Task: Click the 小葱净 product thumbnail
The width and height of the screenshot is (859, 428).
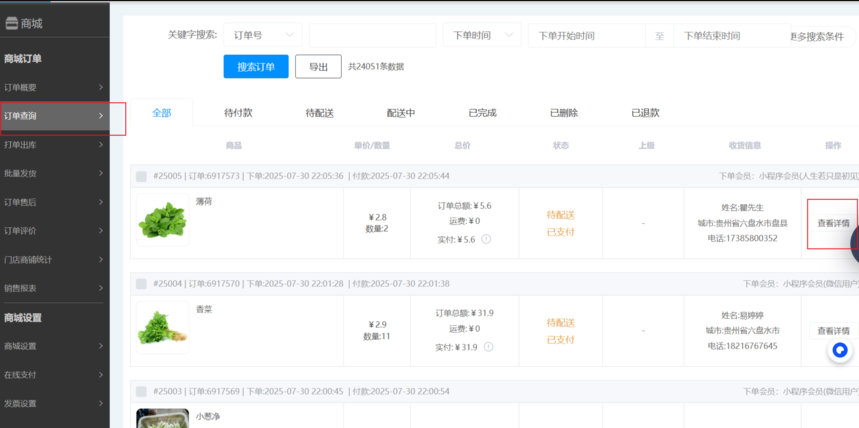Action: coord(163,418)
